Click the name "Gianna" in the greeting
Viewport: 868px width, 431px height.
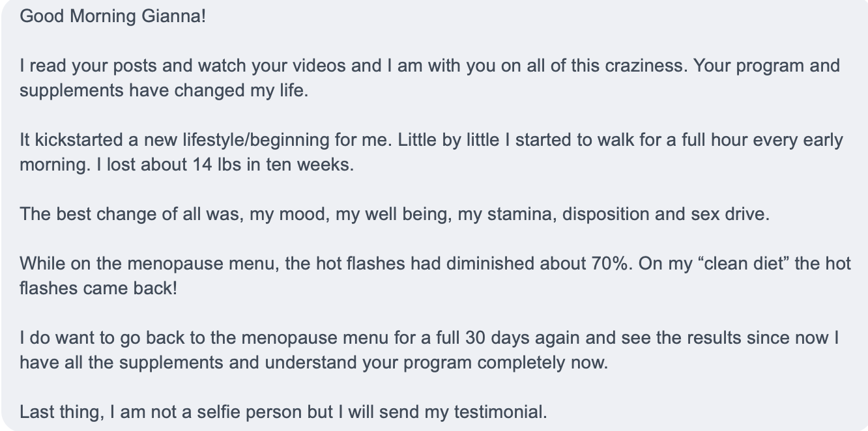pyautogui.click(x=173, y=16)
